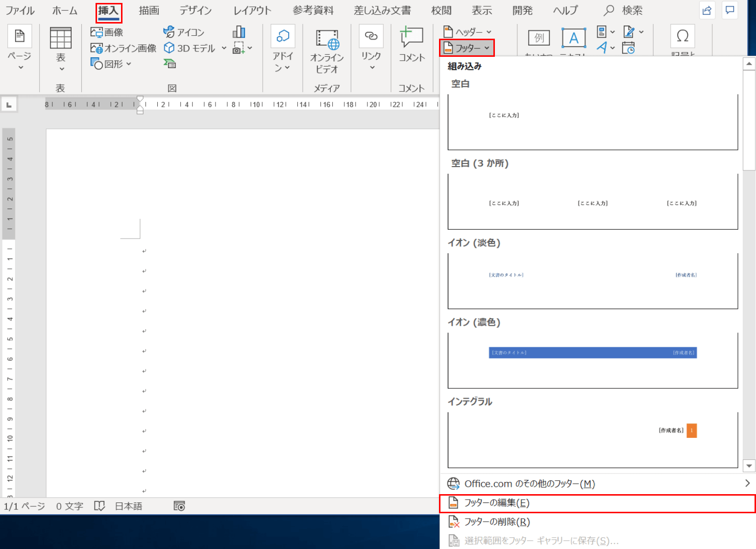
Task: Open the 3D モデル dropdown arrow
Action: [x=224, y=48]
